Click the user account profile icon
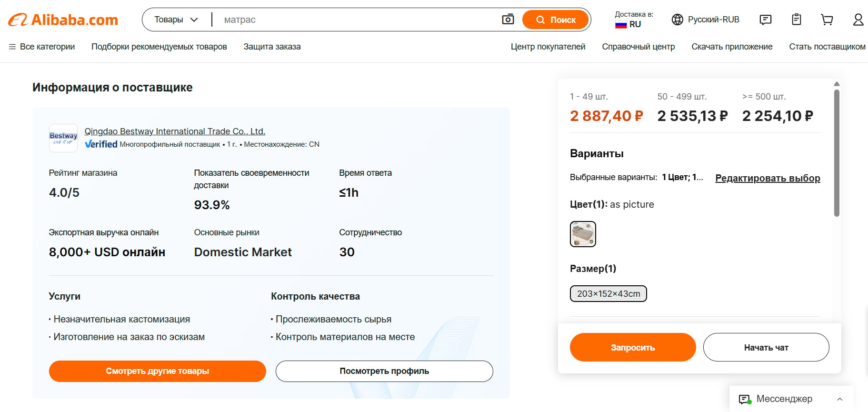Image resolution: width=868 pixels, height=412 pixels. 858,20
